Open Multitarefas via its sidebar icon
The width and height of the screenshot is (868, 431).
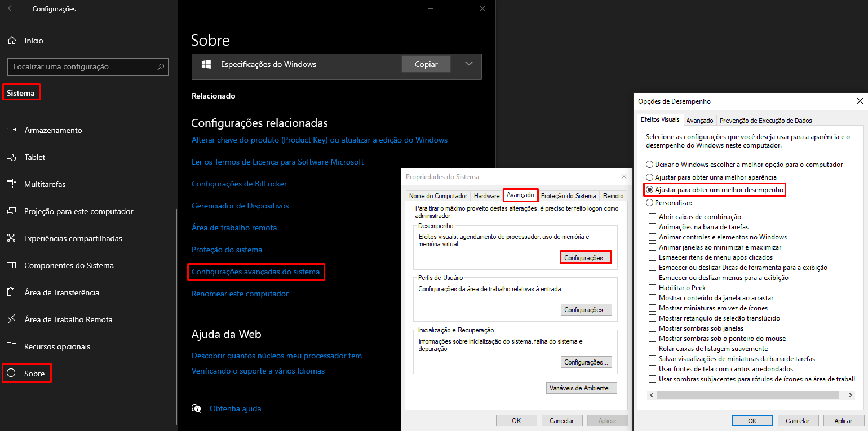[x=11, y=184]
